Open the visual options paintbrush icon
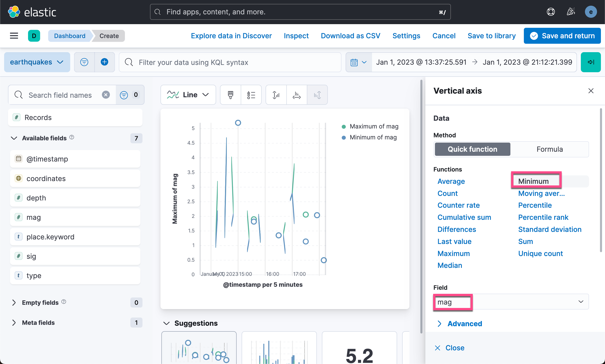Image resolution: width=605 pixels, height=364 pixels. pyautogui.click(x=230, y=95)
